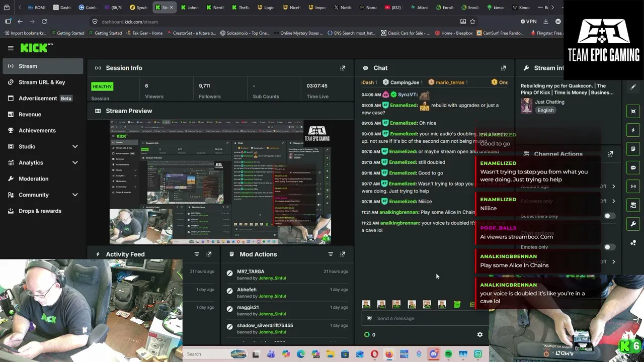Open Drops & rewards page
The width and height of the screenshot is (644, 362).
point(43,211)
